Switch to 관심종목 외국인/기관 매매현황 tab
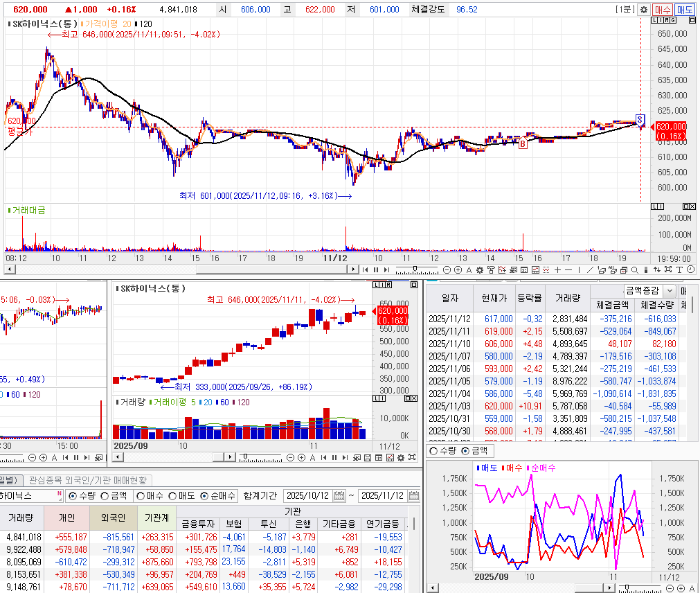Viewport: 700px width, 593px height. pos(88,480)
